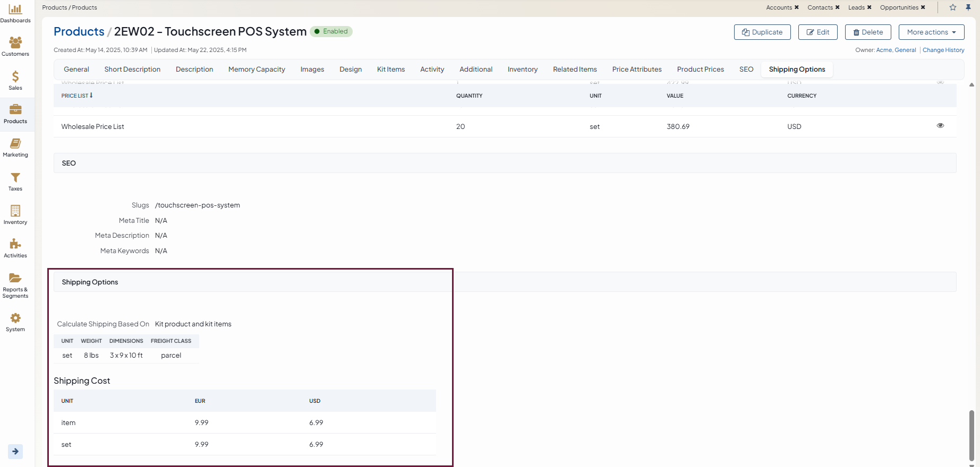980x467 pixels.
Task: Switch to the Product Prices tab
Action: click(700, 70)
